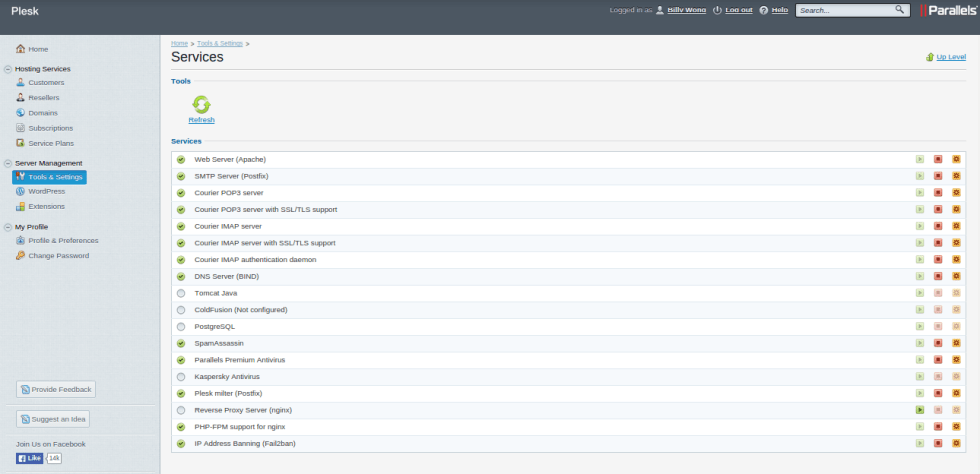Restart the SMTP Server (Postfix) service
This screenshot has width=980, height=474.
[x=956, y=176]
